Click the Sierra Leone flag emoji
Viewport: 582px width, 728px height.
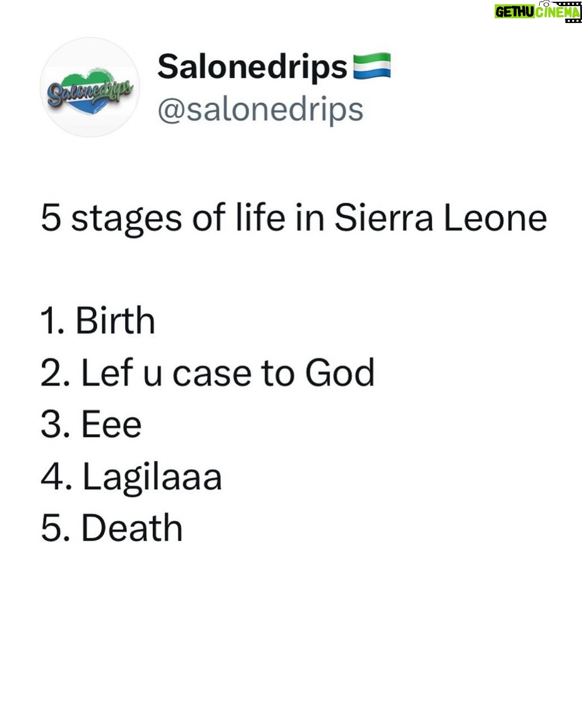click(x=372, y=66)
